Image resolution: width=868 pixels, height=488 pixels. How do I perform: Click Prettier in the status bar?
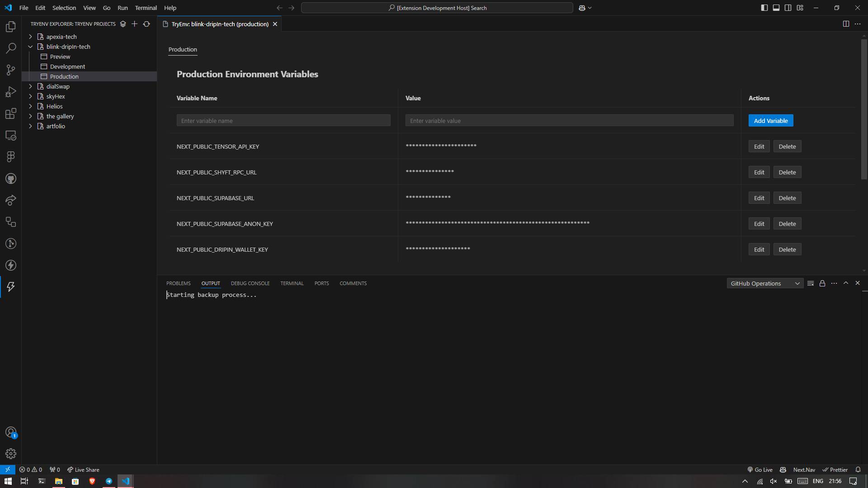coord(835,469)
